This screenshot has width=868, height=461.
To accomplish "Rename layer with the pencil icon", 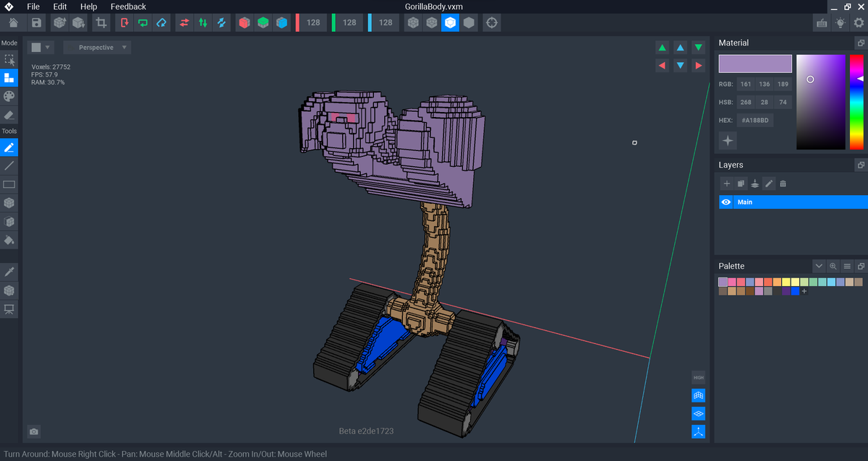I will (769, 184).
